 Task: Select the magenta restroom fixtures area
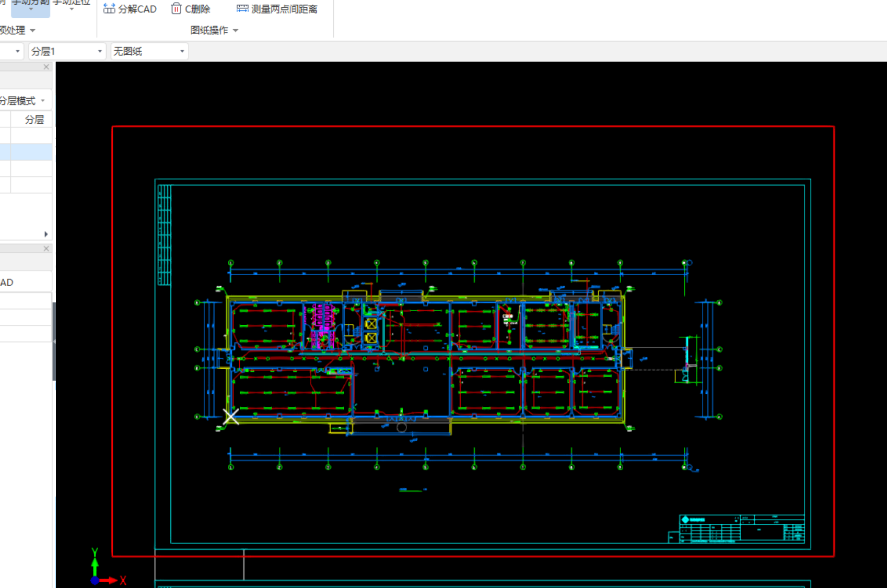(x=323, y=326)
